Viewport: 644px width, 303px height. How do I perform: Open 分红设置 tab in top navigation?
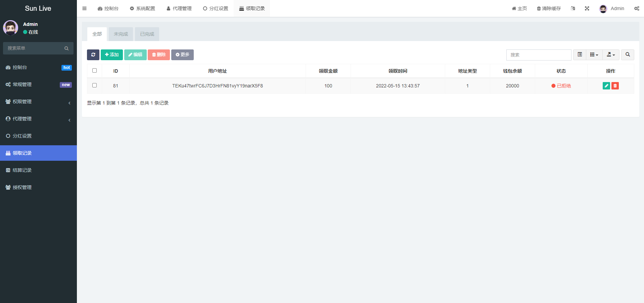pyautogui.click(x=216, y=8)
